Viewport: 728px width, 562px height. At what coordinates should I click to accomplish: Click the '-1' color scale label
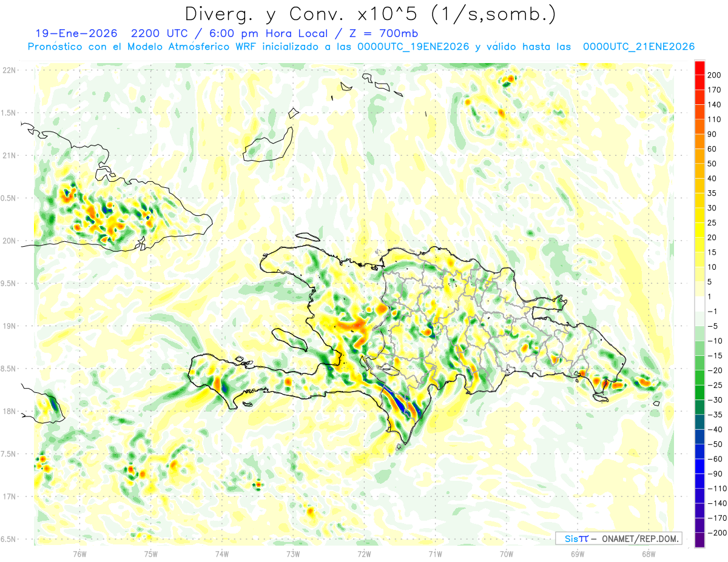coord(713,312)
